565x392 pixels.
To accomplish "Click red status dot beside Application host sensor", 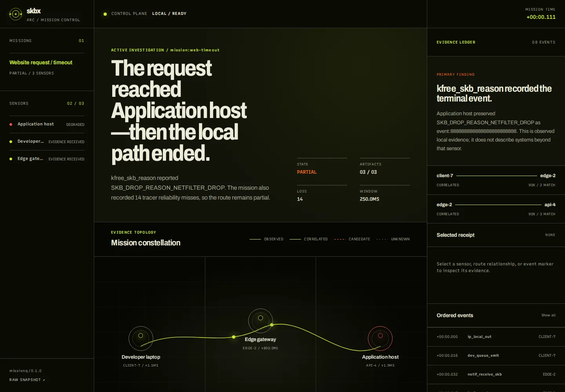I will click(x=11, y=124).
